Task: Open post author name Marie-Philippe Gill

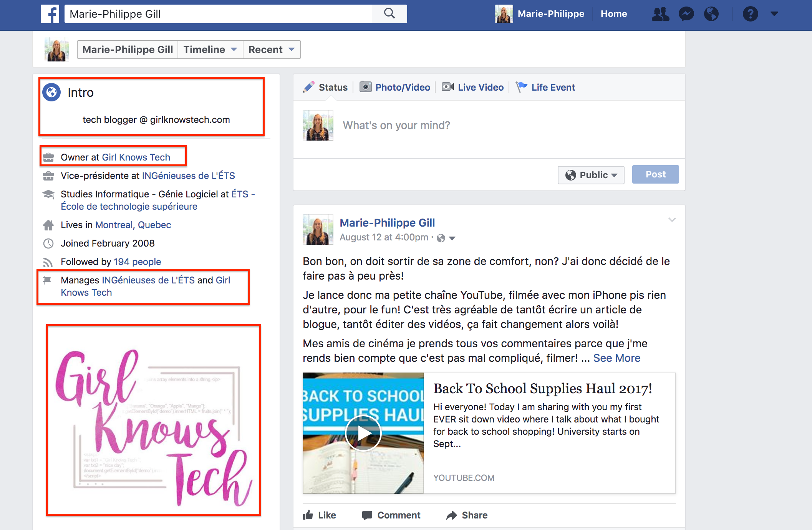Action: click(x=387, y=223)
